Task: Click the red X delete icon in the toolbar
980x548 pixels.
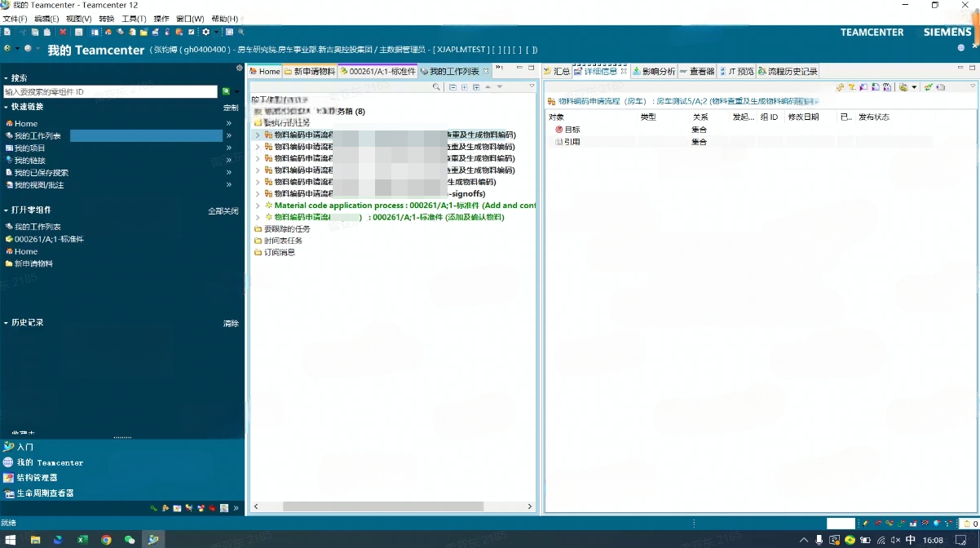Action: coord(63,33)
